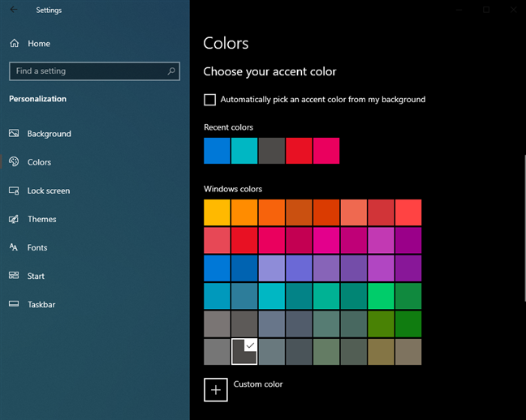The image size is (526, 420).
Task: Click the Custom color label
Action: pos(258,384)
